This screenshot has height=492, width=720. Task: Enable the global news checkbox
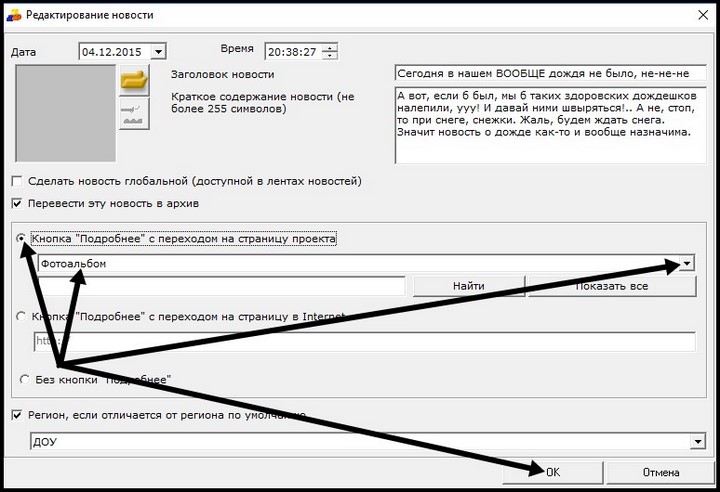tap(17, 181)
